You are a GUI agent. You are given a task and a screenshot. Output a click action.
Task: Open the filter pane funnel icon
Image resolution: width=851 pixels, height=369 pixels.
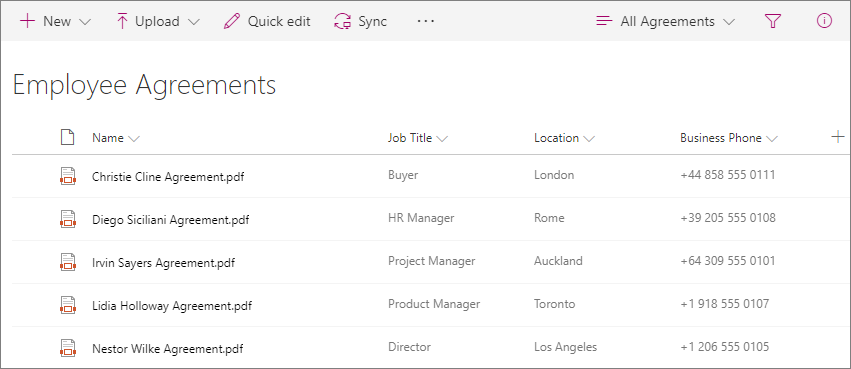772,21
